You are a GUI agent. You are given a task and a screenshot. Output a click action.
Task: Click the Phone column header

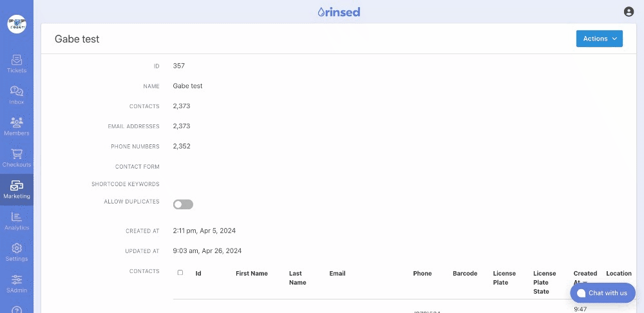pos(422,274)
